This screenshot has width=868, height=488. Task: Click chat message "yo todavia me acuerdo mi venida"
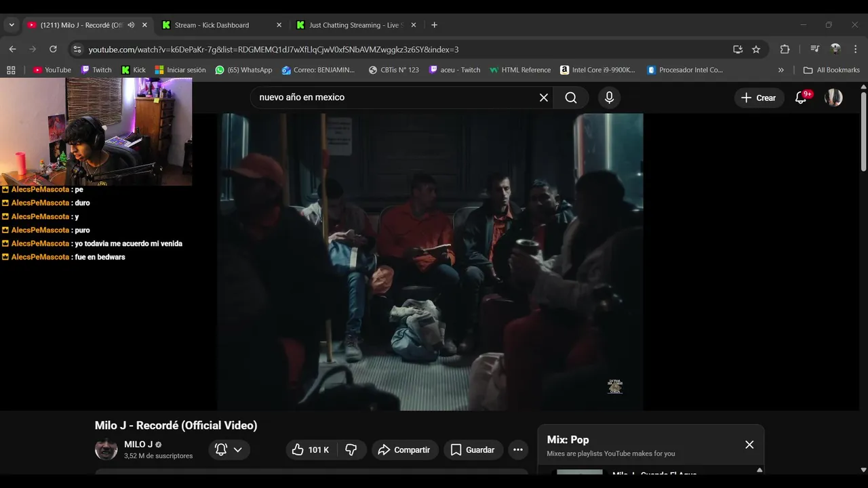(129, 243)
